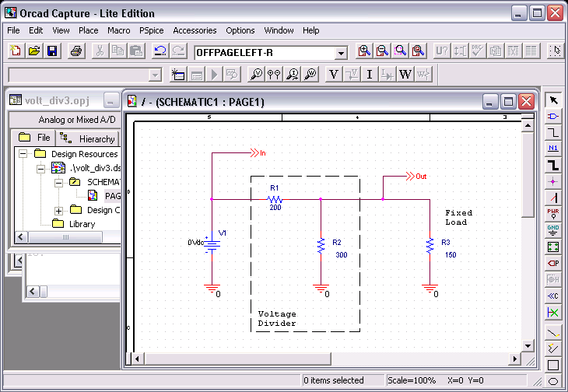Open the Options menu

point(240,30)
